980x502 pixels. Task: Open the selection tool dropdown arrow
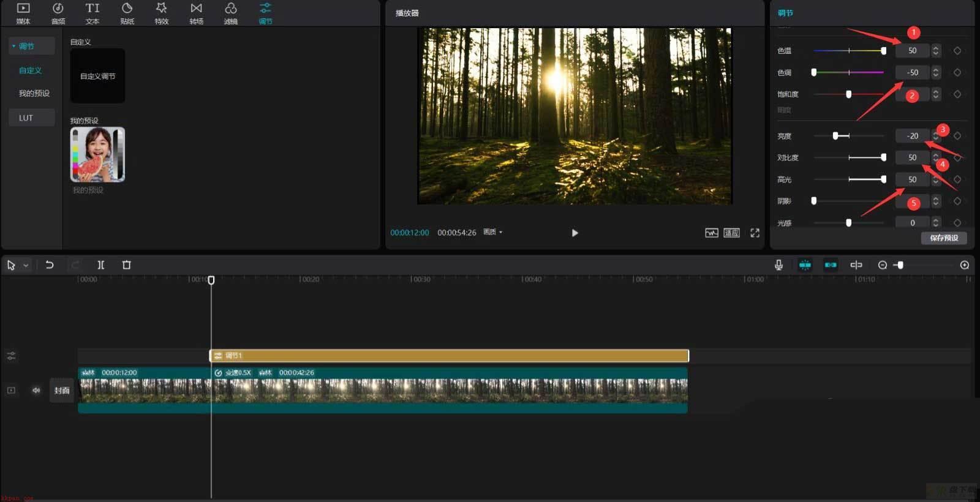coord(26,265)
